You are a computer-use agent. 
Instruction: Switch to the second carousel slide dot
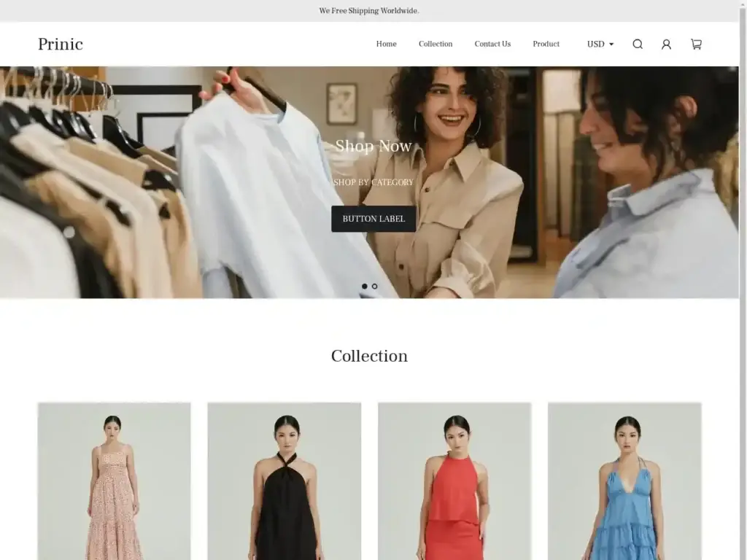(375, 287)
